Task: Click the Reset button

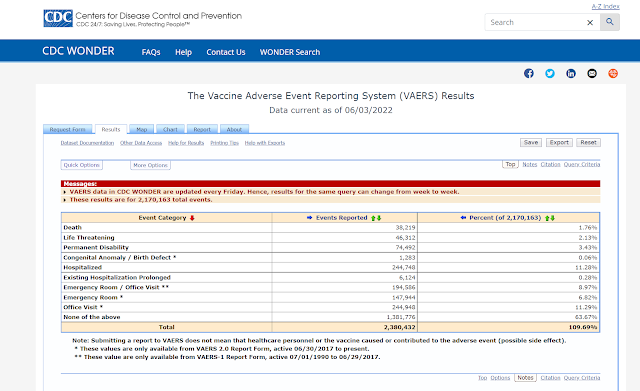Action: 589,142
